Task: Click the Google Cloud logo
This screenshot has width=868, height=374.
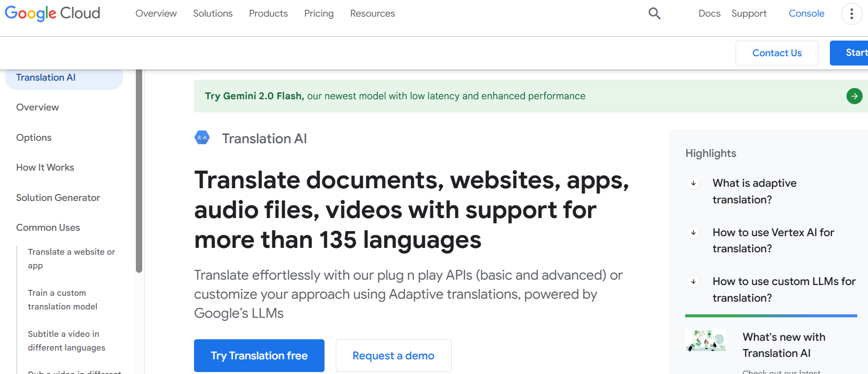Action: pos(52,13)
